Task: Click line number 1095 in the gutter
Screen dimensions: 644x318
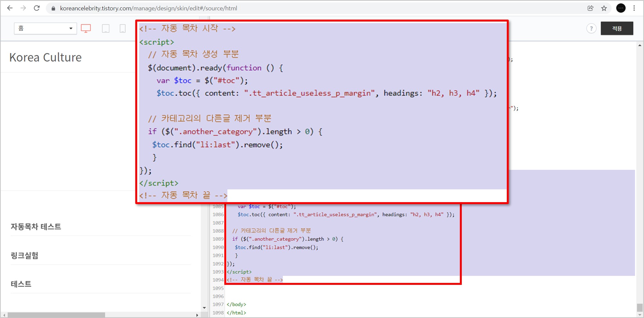Action: (218, 288)
